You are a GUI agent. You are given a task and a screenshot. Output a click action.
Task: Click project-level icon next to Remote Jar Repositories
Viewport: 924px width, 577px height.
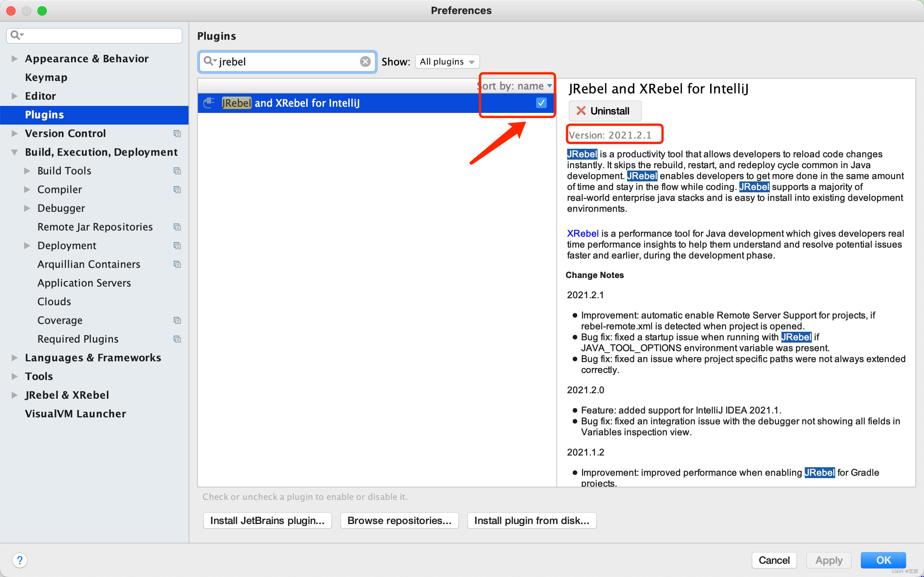(177, 227)
